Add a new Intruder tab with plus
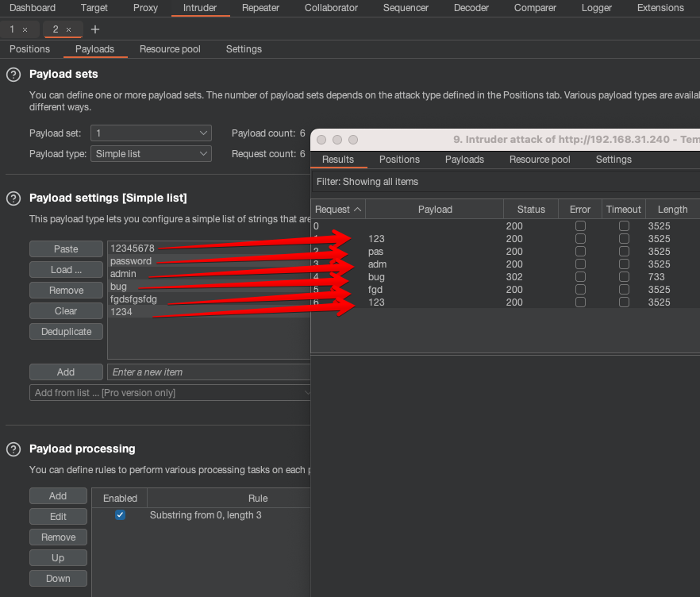Screen dimensions: 700x597 click(95, 29)
